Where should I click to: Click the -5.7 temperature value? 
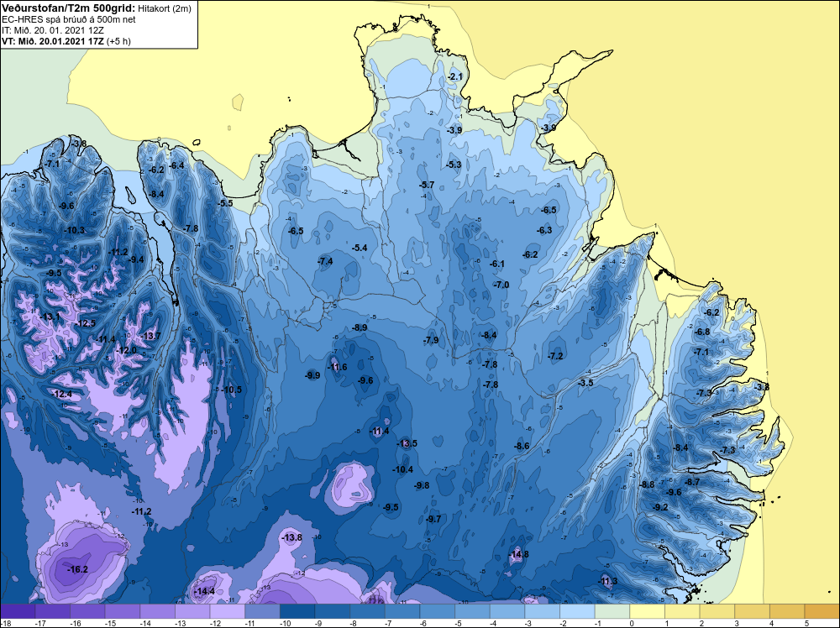click(x=427, y=185)
